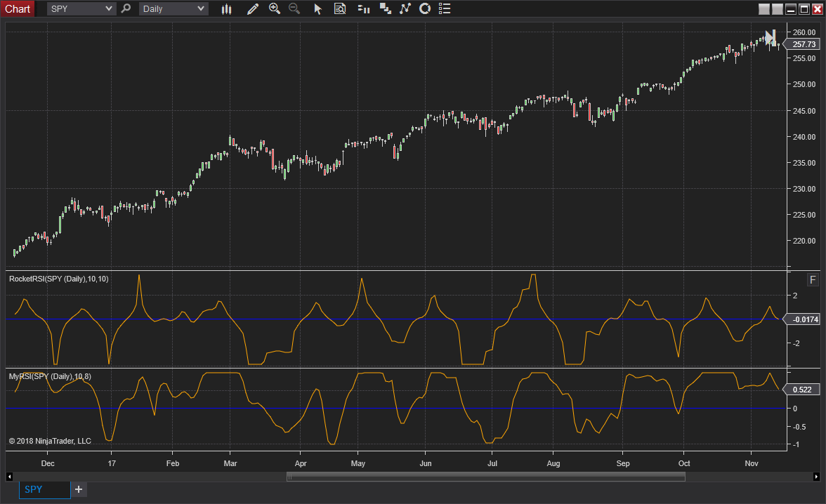Select the RocketRSI(SPY (Daily),10,10) indicator label
The width and height of the screenshot is (826, 504).
[59, 279]
